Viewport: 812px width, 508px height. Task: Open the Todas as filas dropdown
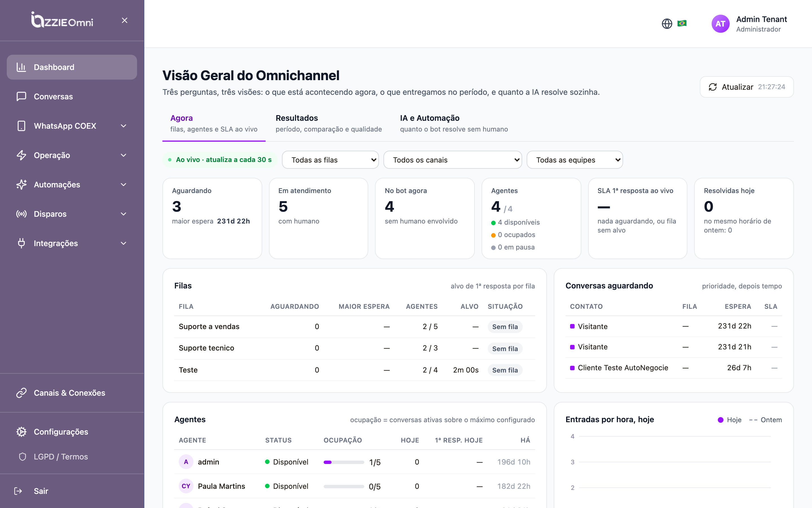tap(330, 160)
